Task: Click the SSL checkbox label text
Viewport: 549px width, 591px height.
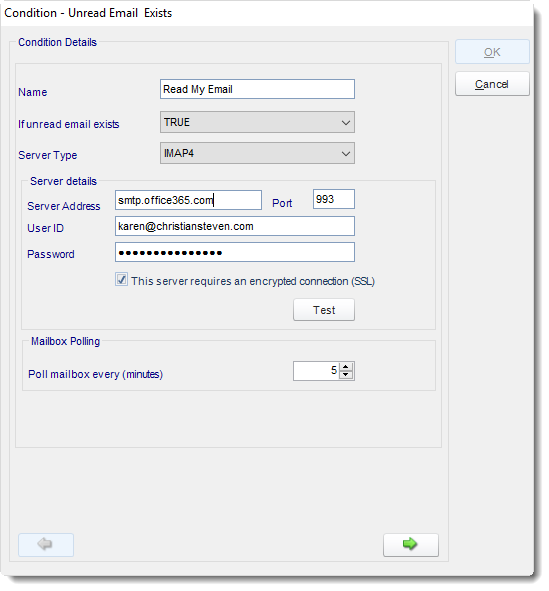Action: click(253, 281)
